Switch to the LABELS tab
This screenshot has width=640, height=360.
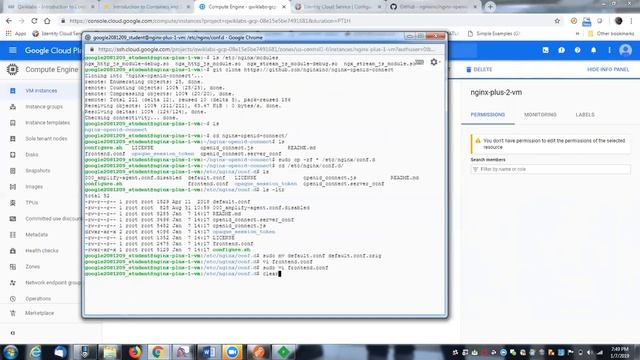click(x=585, y=115)
